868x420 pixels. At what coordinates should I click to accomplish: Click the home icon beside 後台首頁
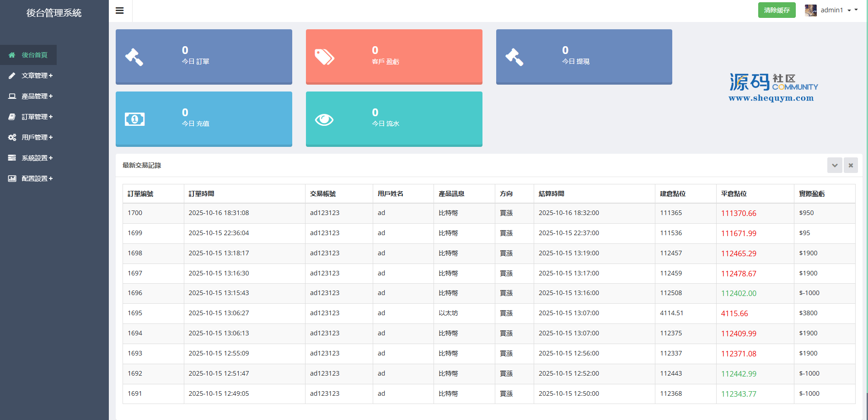point(12,55)
